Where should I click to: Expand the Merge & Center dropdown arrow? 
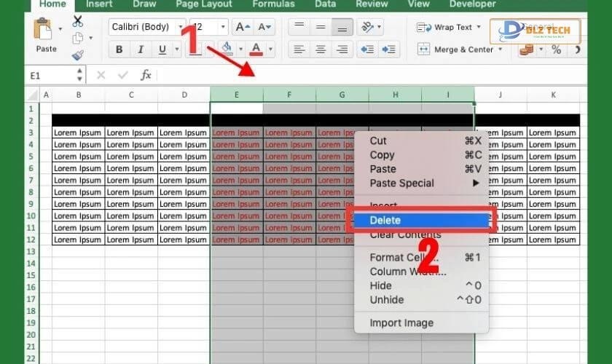coord(500,50)
